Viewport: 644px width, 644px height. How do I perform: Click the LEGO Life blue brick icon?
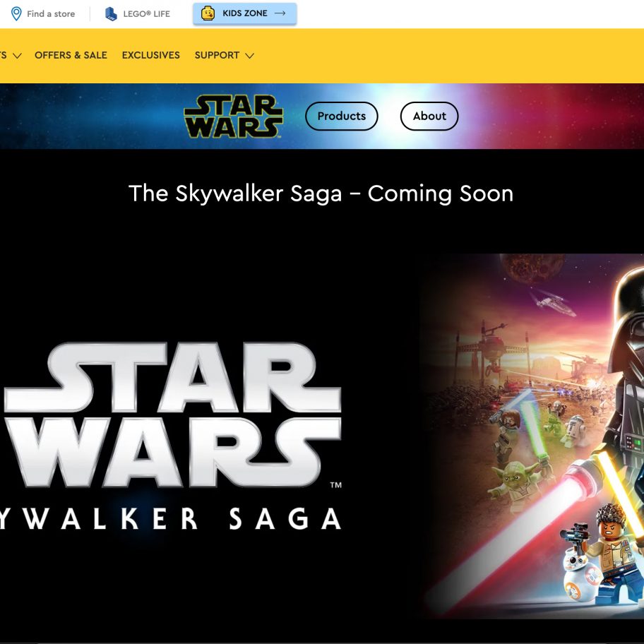pyautogui.click(x=111, y=14)
